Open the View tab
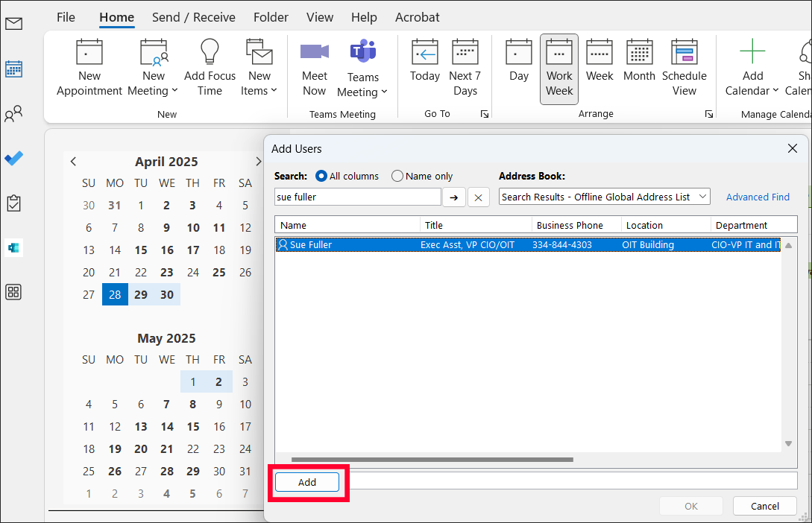This screenshot has height=523, width=812. click(x=320, y=18)
